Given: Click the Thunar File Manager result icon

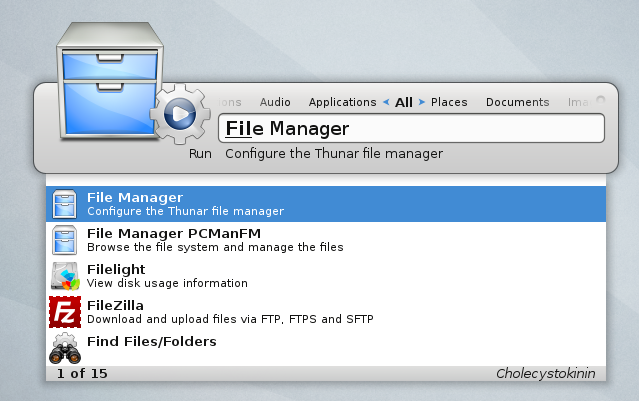Looking at the screenshot, I should point(64,204).
